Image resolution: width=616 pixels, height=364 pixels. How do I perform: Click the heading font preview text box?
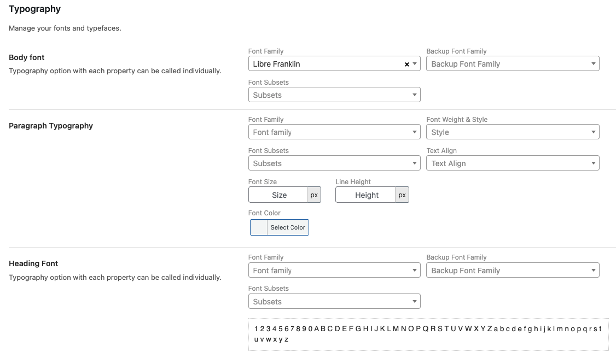[428, 334]
